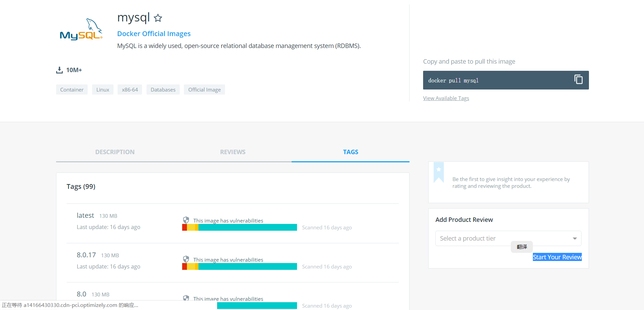Screen dimensions: 644x310
Task: Click the MySQL RDBMS description text
Action: pyautogui.click(x=239, y=46)
